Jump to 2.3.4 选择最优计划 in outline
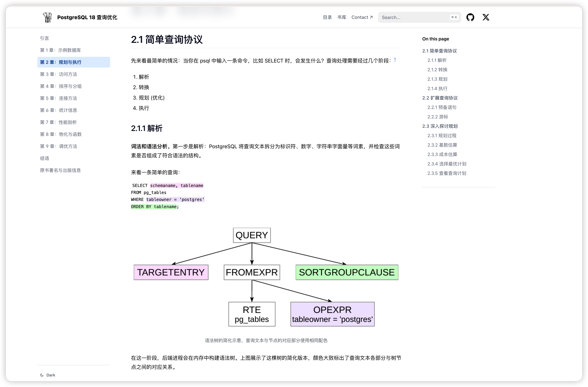Viewport: 588px width, 387px height. coord(447,164)
